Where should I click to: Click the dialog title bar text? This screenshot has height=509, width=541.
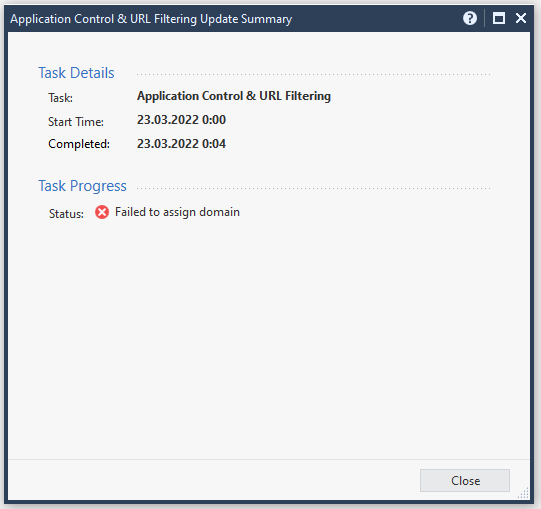click(151, 19)
